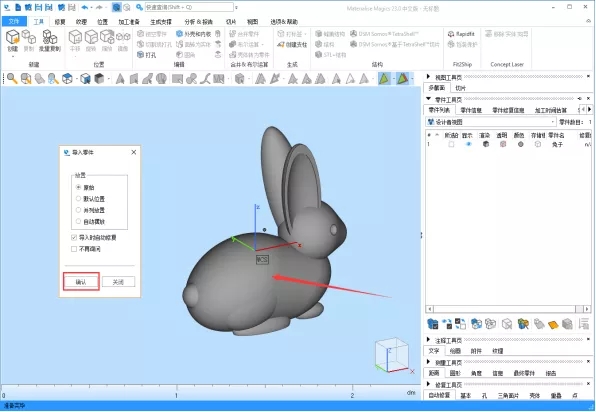Toggle the transparency icon in 兔子 row
The image size is (596, 412).
(502, 144)
